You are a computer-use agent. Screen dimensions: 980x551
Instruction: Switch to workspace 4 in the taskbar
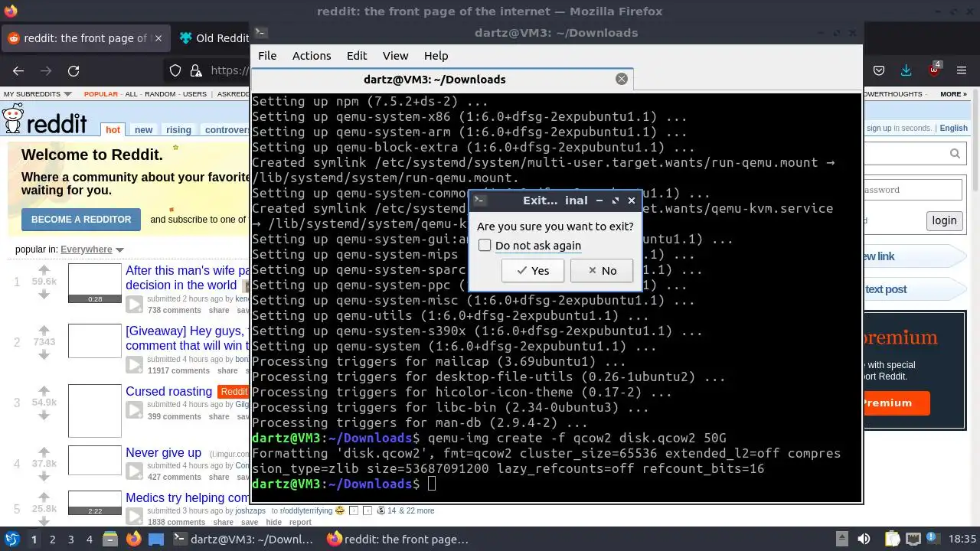coord(90,539)
